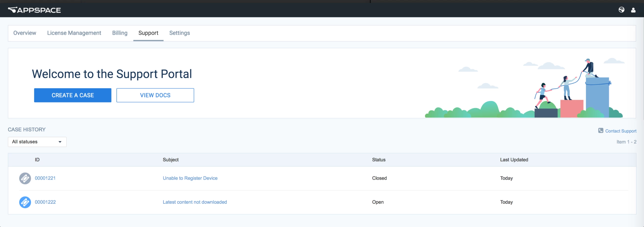Open the Settings tab
Viewport: 644px width, 227px height.
(x=179, y=33)
